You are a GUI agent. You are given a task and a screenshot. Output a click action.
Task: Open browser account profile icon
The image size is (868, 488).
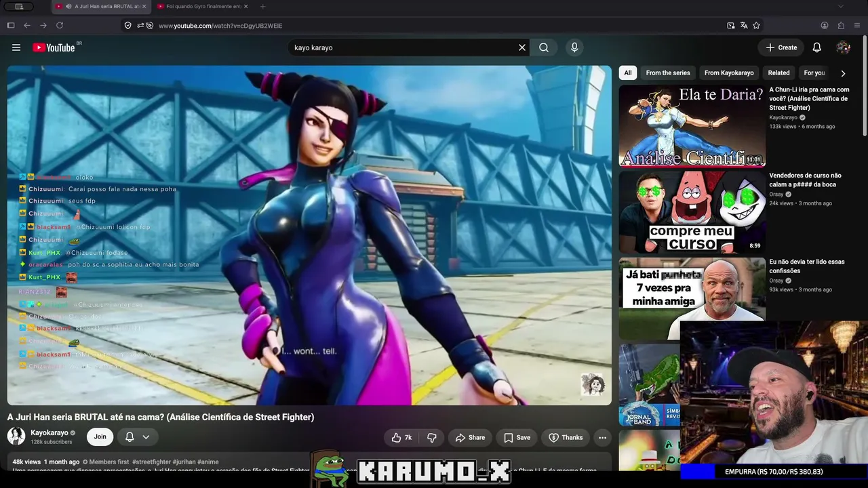(825, 25)
